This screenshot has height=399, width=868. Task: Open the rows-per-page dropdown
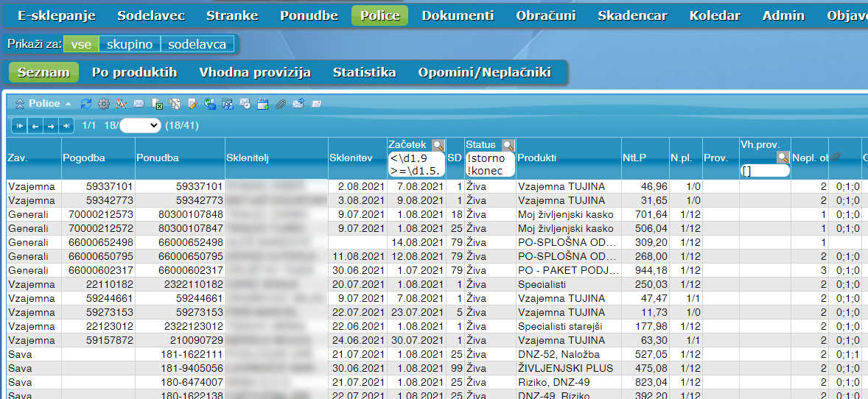click(x=140, y=126)
